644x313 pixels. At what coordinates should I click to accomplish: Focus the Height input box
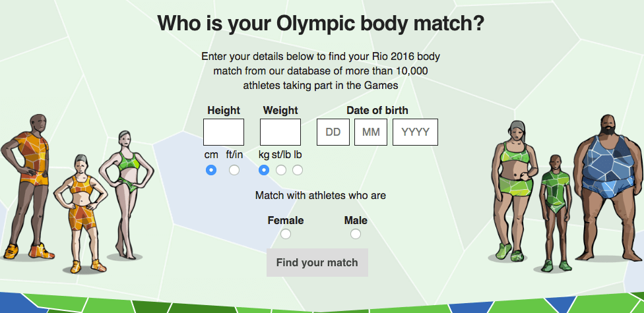[x=224, y=132]
